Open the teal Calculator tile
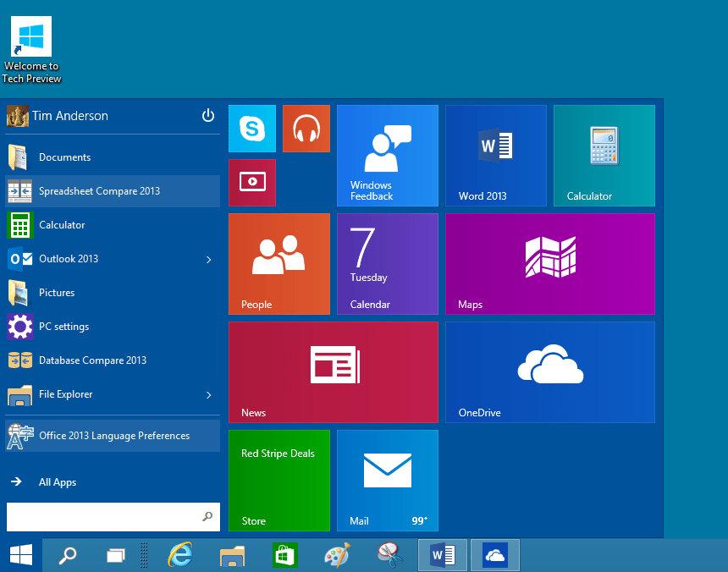The height and width of the screenshot is (572, 728). pyautogui.click(x=604, y=156)
